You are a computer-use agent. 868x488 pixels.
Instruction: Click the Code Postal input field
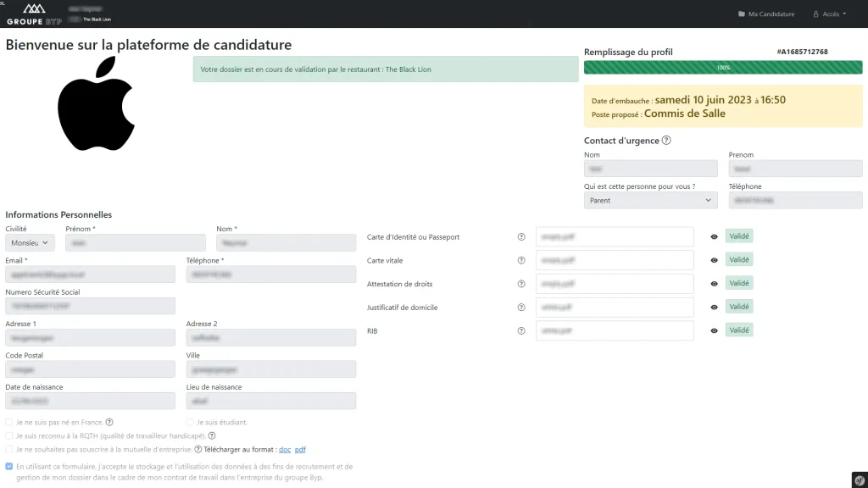click(x=90, y=369)
